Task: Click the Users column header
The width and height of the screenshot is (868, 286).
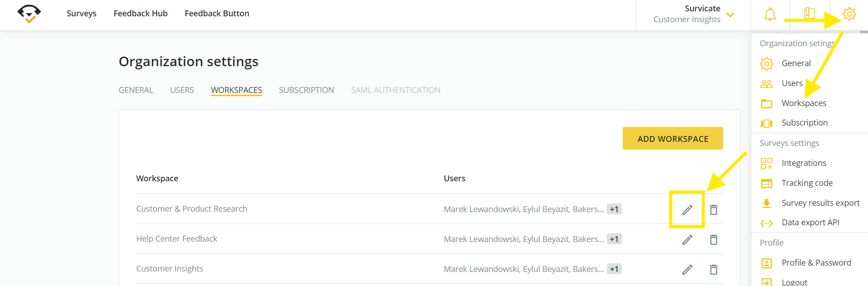Action: tap(454, 179)
